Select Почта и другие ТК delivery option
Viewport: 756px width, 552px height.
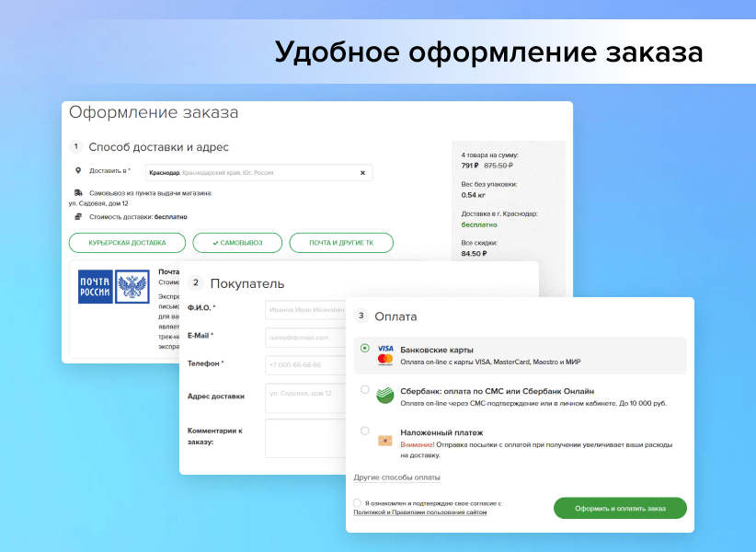(x=341, y=243)
